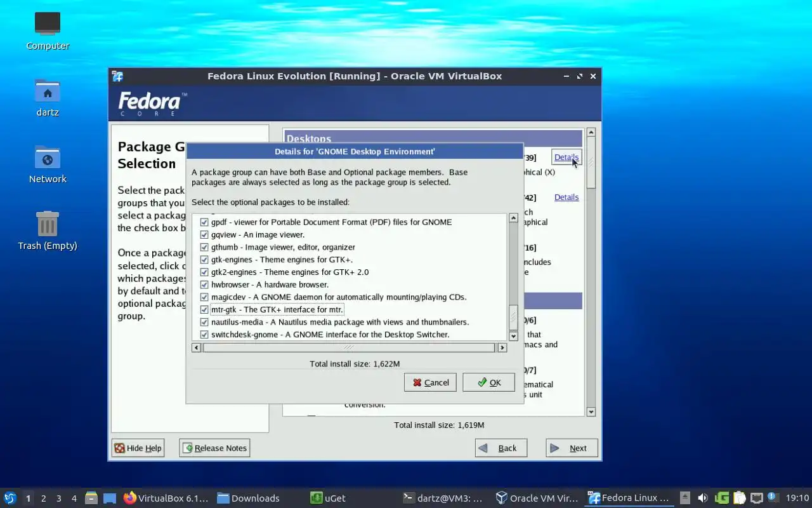This screenshot has height=508, width=812.
Task: Click package list scroll down arrow
Action: [514, 336]
